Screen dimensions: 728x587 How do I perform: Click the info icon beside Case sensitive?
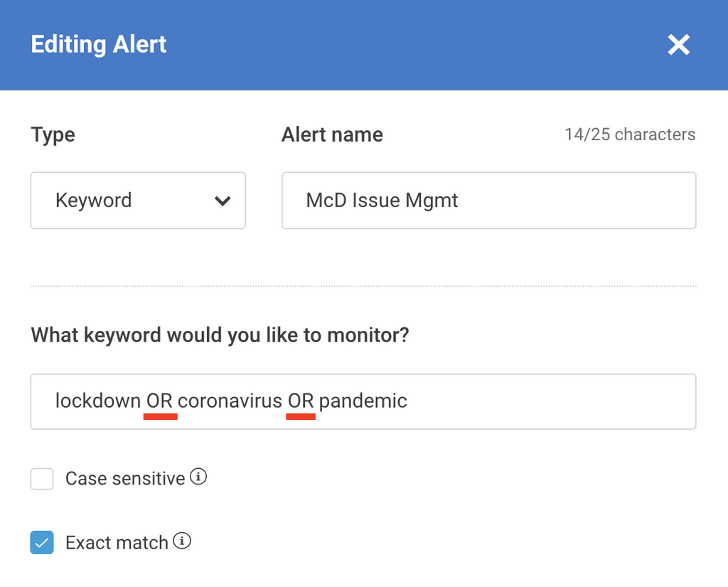pyautogui.click(x=199, y=477)
